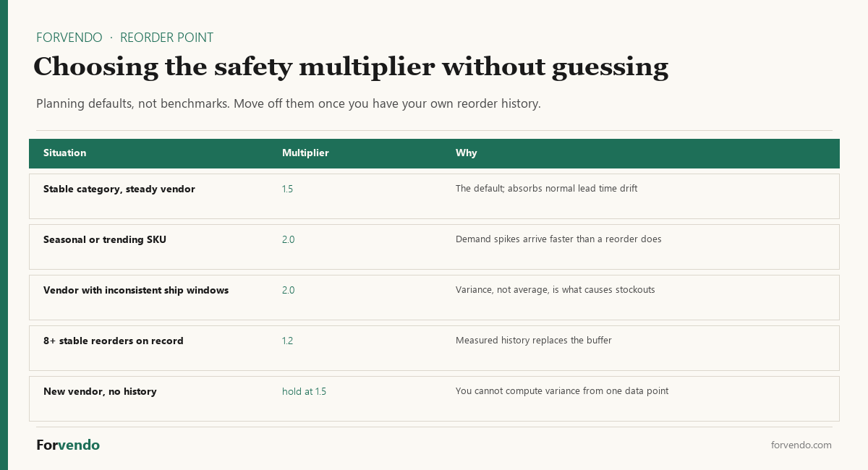This screenshot has height=470, width=868.
Task: Click the 'FORVENDO · REORDER POINT' header label
Action: pos(124,38)
